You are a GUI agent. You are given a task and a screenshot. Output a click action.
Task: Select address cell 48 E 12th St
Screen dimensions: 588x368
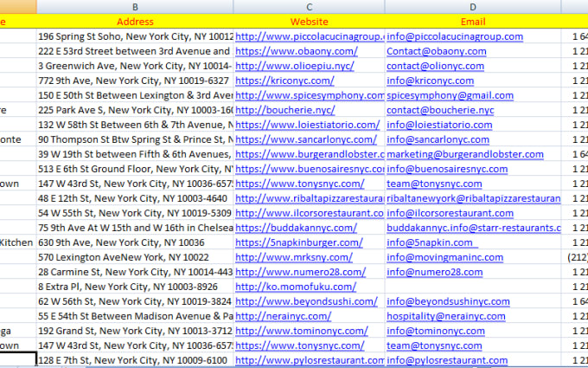(x=135, y=198)
